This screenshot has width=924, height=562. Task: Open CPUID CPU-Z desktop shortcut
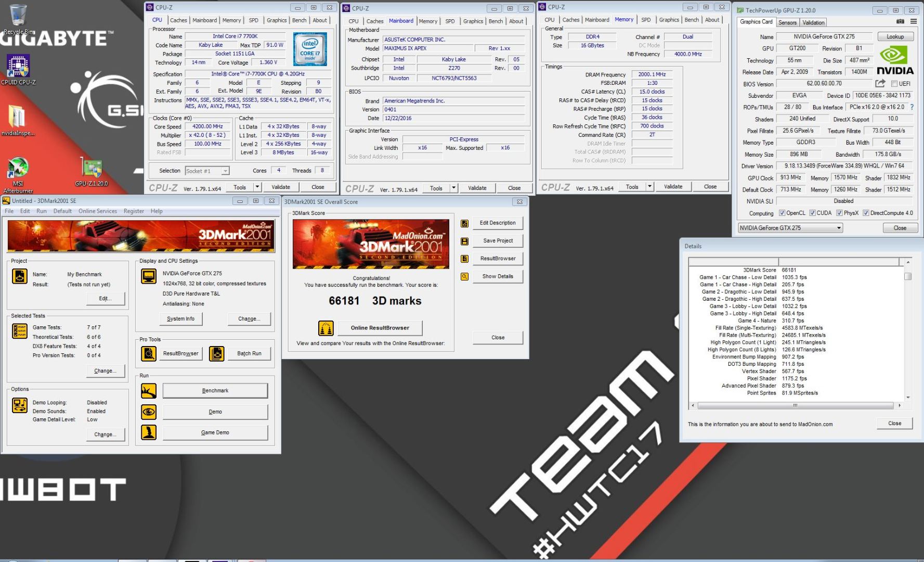coord(18,70)
